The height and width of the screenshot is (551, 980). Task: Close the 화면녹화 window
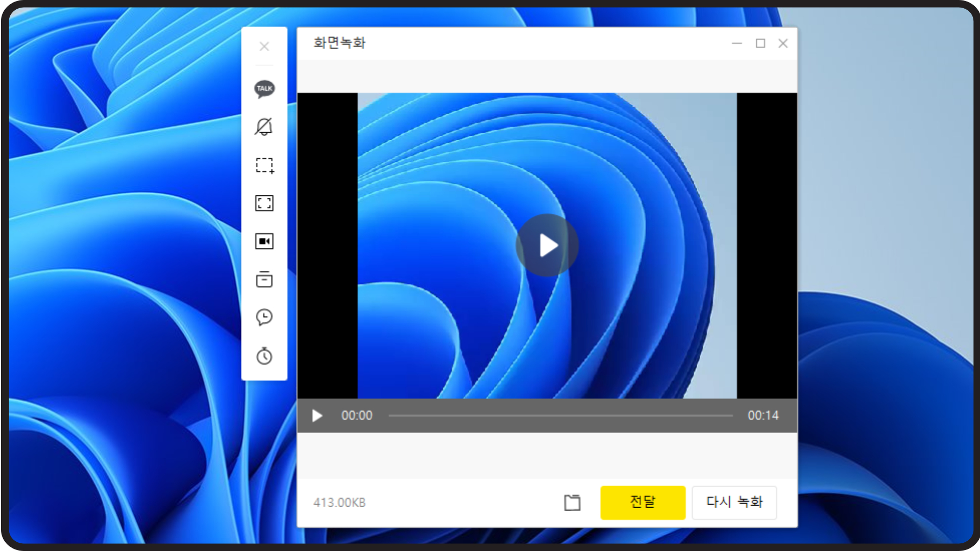[783, 43]
